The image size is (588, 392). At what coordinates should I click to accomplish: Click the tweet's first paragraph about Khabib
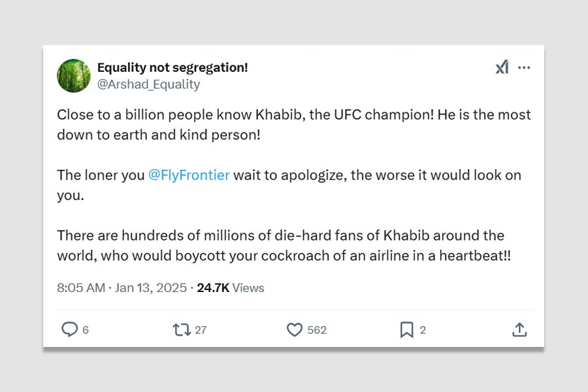293,124
